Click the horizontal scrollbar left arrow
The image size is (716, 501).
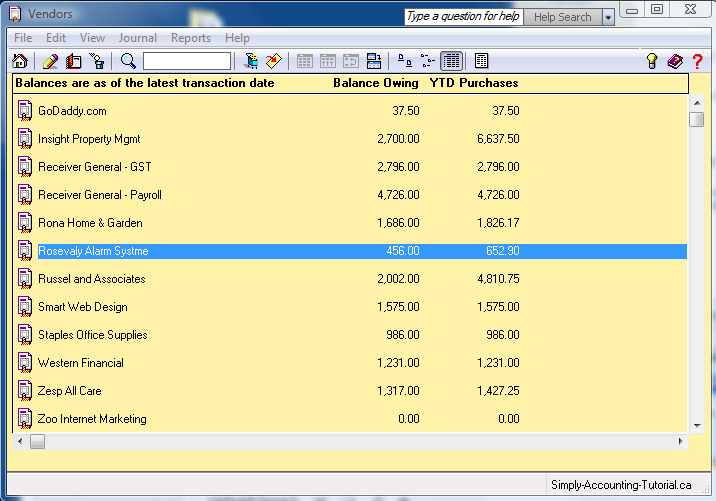[20, 441]
